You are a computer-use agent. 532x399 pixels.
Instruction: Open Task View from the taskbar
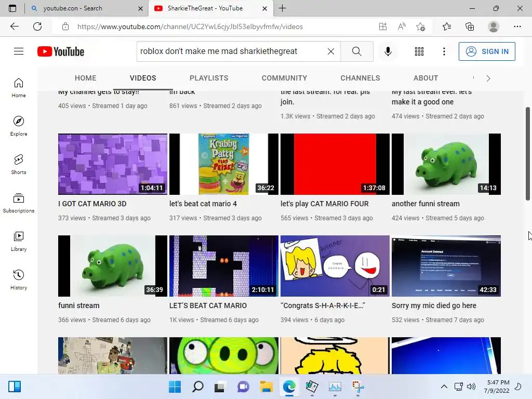(220, 387)
